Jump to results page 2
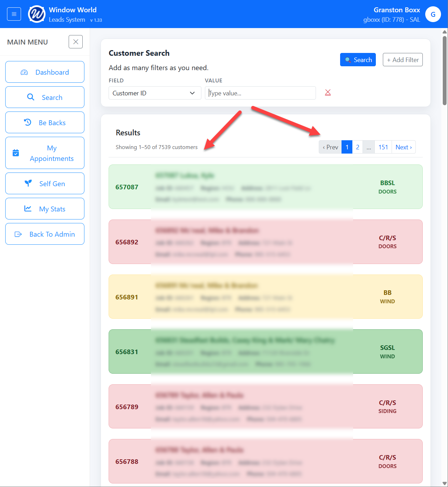 [358, 147]
